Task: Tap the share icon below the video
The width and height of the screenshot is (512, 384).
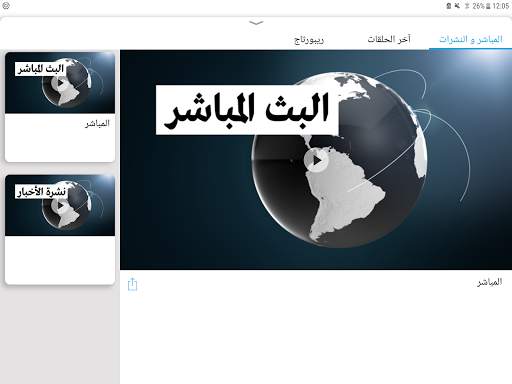Action: [x=132, y=284]
